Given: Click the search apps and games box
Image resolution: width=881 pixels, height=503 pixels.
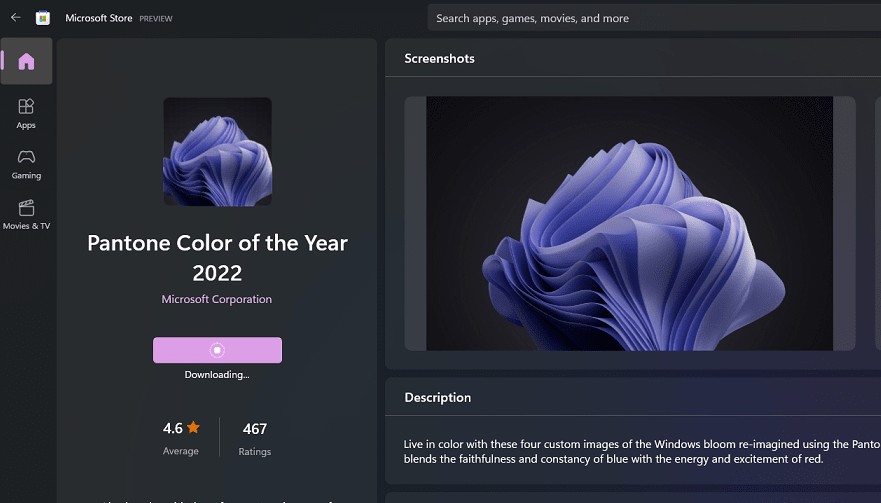Looking at the screenshot, I should point(650,18).
